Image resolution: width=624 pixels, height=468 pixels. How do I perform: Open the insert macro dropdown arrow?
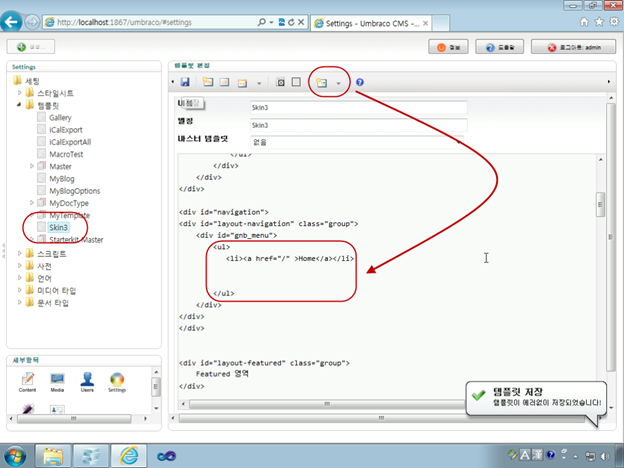339,83
